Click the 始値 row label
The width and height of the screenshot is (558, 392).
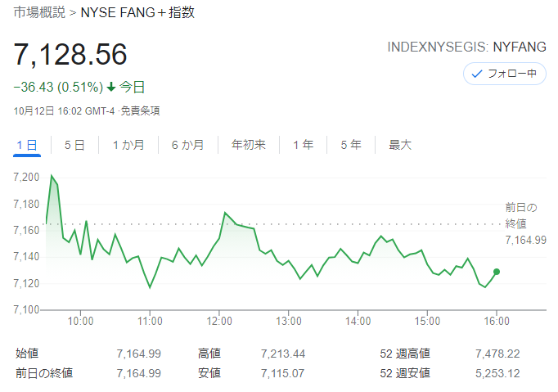[27, 354]
